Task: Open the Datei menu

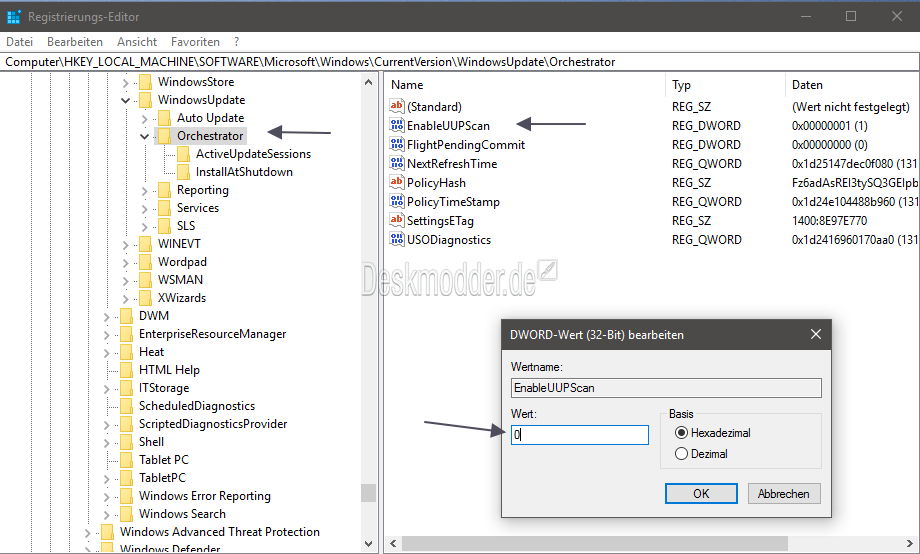Action: tap(19, 42)
